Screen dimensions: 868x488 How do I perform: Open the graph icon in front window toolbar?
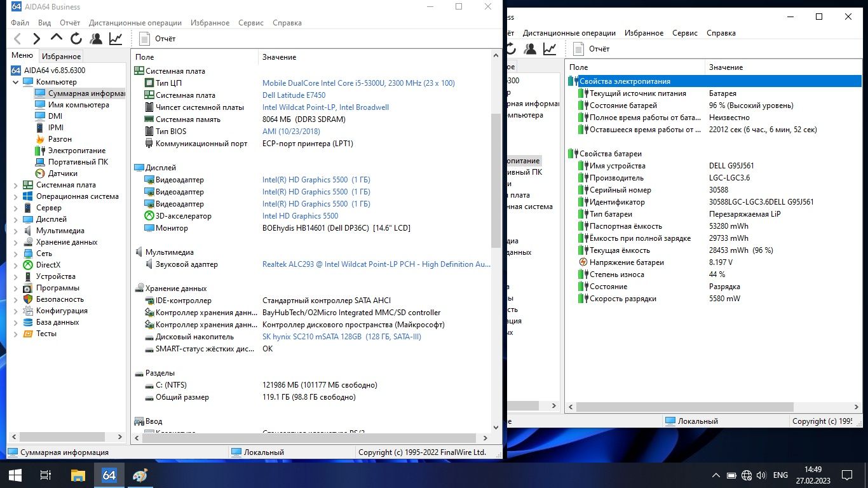tap(116, 39)
